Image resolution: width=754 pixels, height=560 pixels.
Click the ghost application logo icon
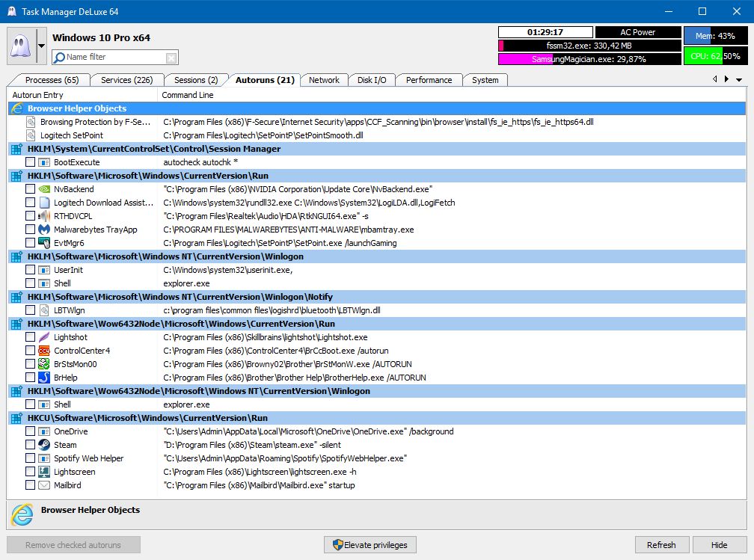coord(22,46)
